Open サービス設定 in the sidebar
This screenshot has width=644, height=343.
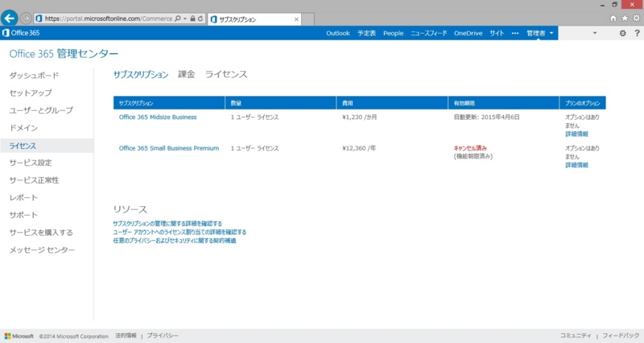[31, 163]
